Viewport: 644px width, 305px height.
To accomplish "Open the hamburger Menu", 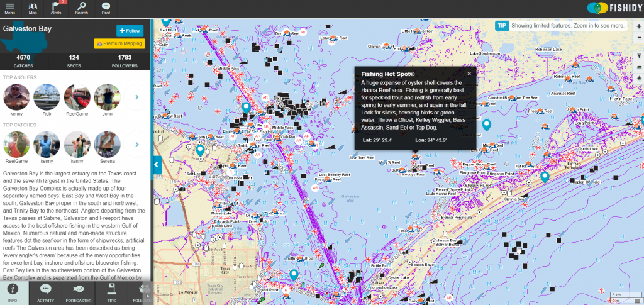I will tap(9, 8).
